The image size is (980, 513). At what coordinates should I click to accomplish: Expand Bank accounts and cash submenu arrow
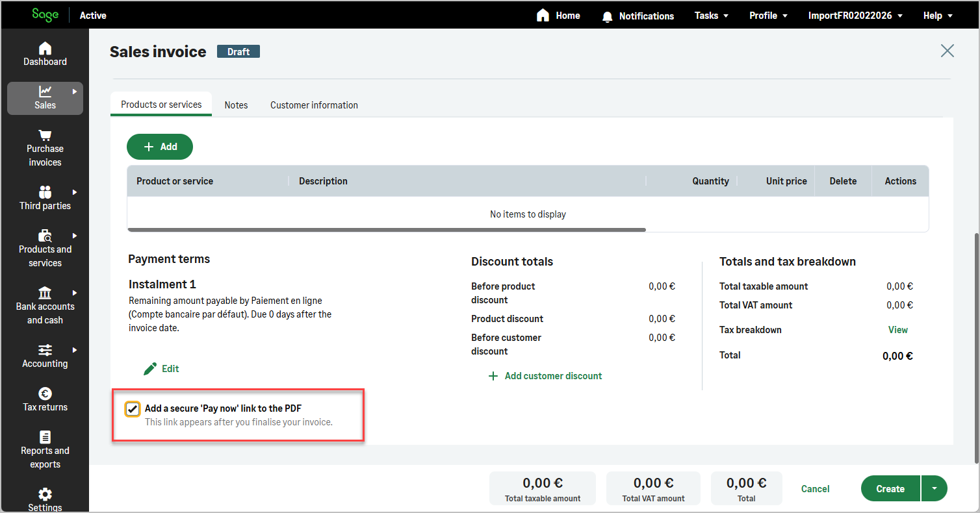(x=75, y=293)
